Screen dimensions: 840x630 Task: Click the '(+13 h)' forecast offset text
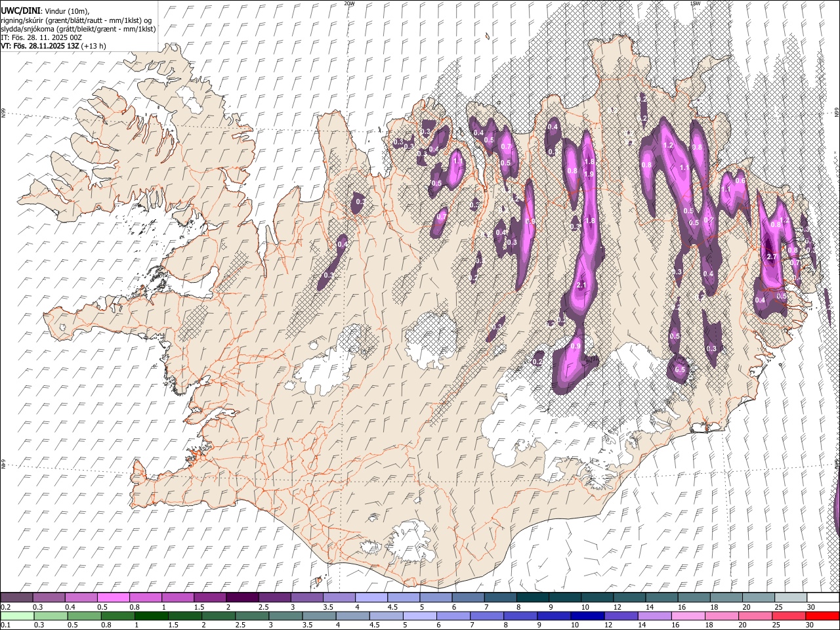point(94,46)
